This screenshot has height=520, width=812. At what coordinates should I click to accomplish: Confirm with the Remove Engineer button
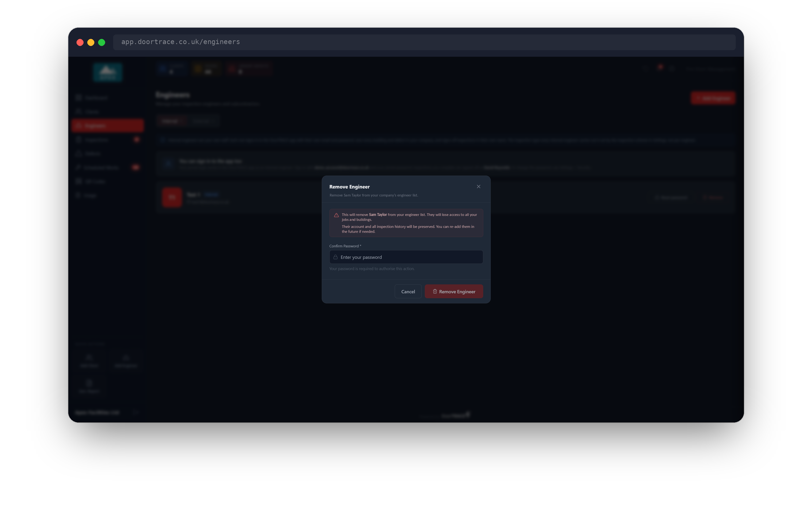453,291
